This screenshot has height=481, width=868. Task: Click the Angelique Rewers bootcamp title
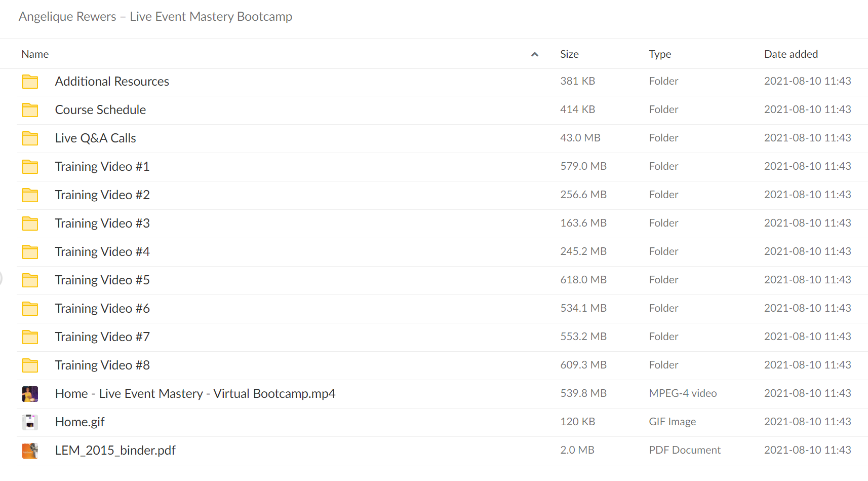[x=155, y=17]
